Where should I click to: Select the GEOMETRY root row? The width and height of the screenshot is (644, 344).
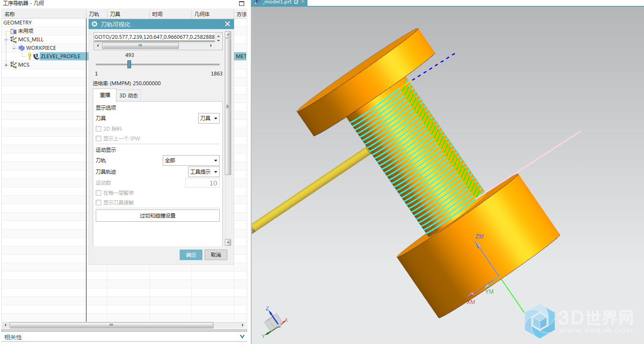click(18, 23)
